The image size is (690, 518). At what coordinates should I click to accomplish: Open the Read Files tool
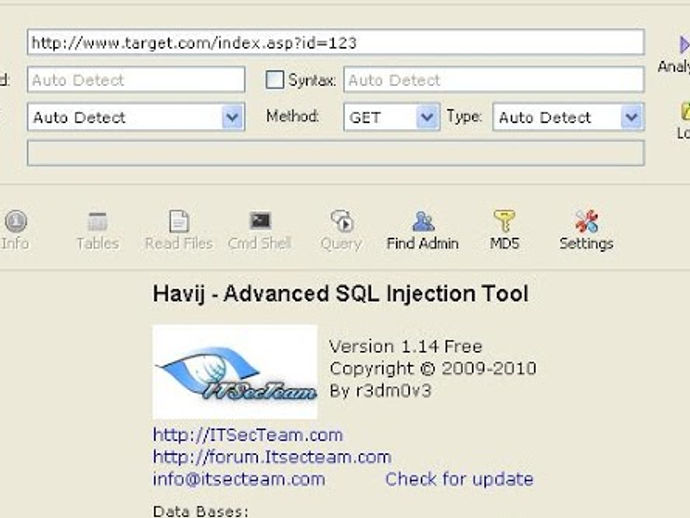(x=179, y=221)
